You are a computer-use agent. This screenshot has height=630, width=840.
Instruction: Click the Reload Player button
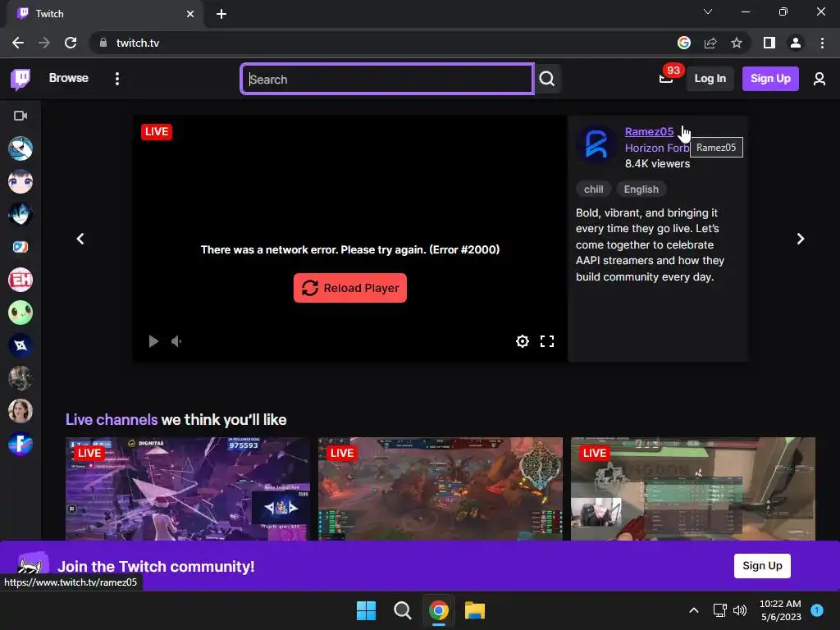point(349,288)
